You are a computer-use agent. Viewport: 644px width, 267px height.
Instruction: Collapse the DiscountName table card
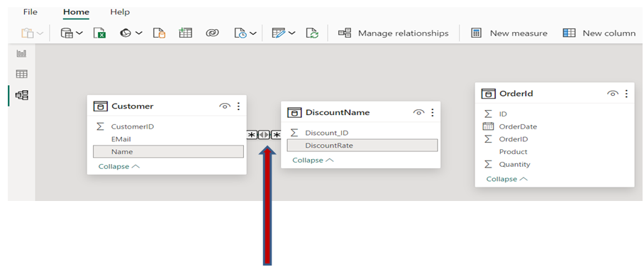point(313,160)
